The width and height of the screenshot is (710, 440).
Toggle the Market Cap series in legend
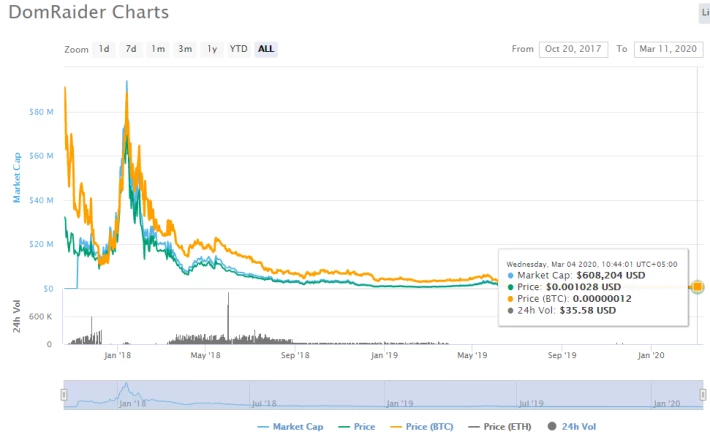tap(290, 427)
